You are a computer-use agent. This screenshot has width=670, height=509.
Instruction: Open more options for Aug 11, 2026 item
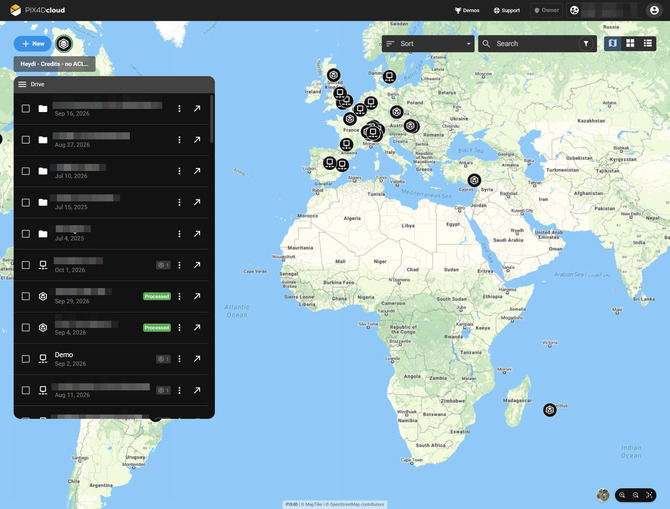179,390
